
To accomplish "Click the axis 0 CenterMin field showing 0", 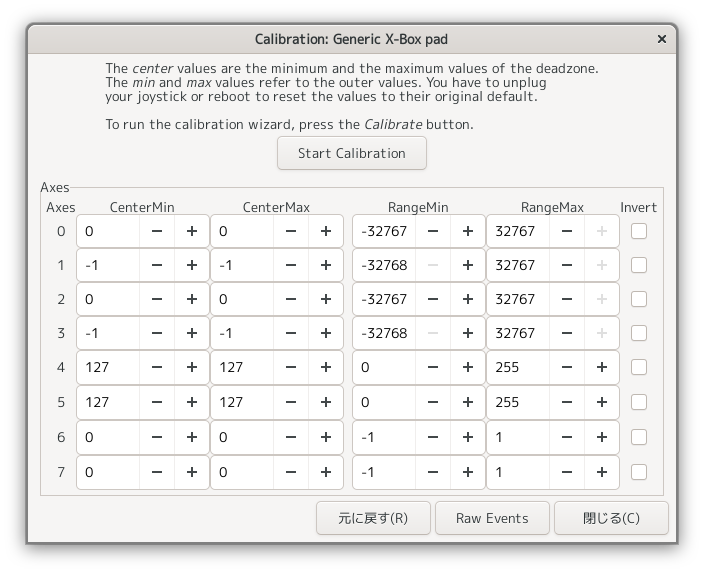I will coord(108,231).
